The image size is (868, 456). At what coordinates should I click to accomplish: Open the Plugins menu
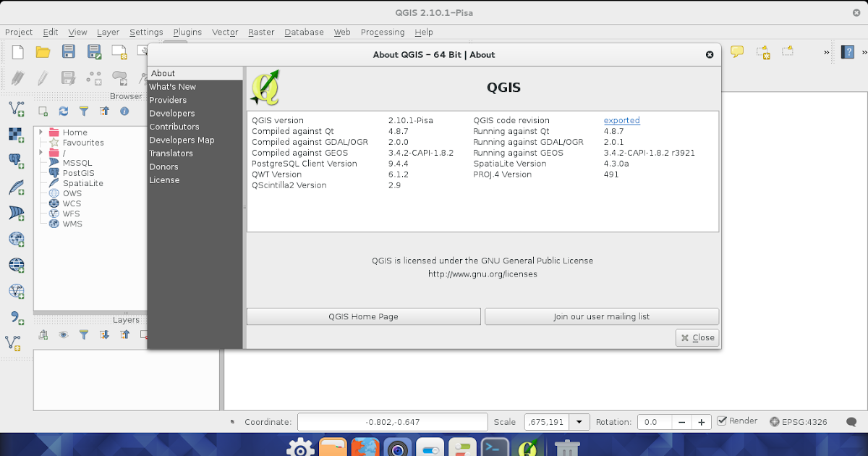pyautogui.click(x=187, y=32)
